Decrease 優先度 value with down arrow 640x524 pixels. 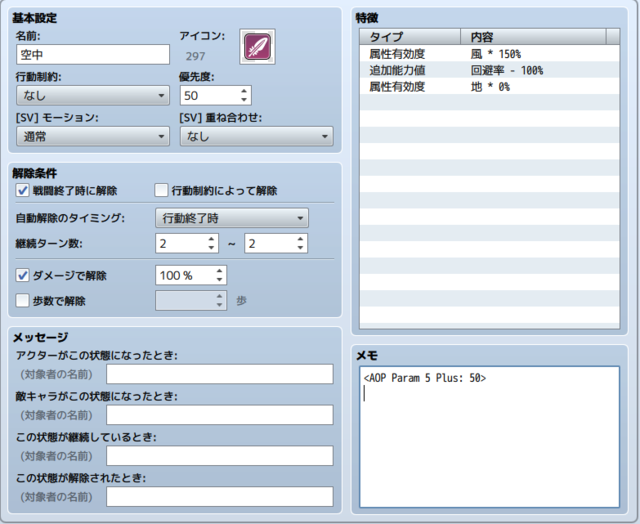click(x=244, y=100)
